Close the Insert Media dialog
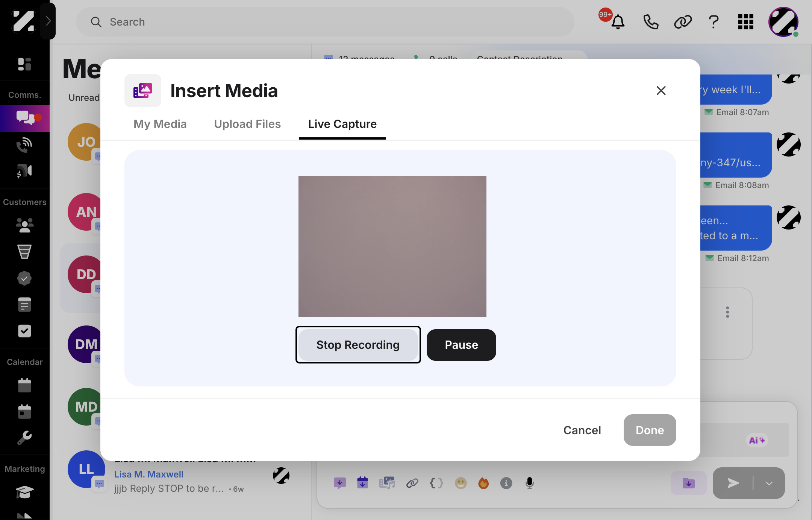The image size is (812, 520). (x=661, y=90)
